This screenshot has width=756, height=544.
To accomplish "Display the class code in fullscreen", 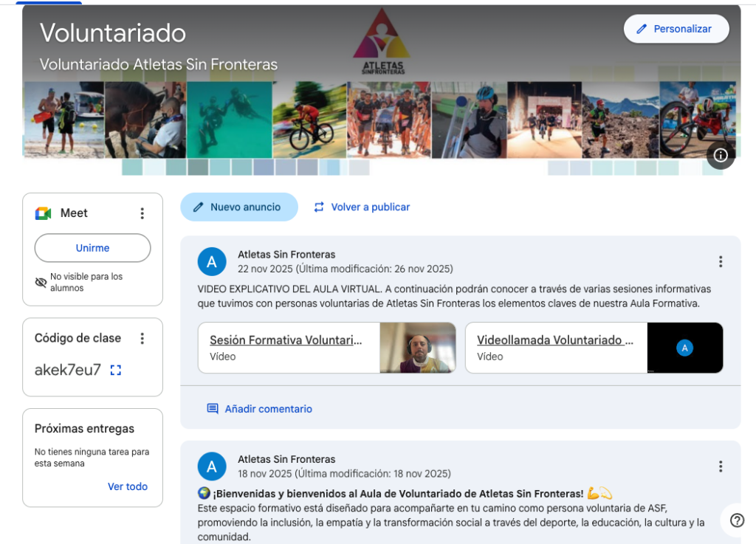I will tap(115, 370).
